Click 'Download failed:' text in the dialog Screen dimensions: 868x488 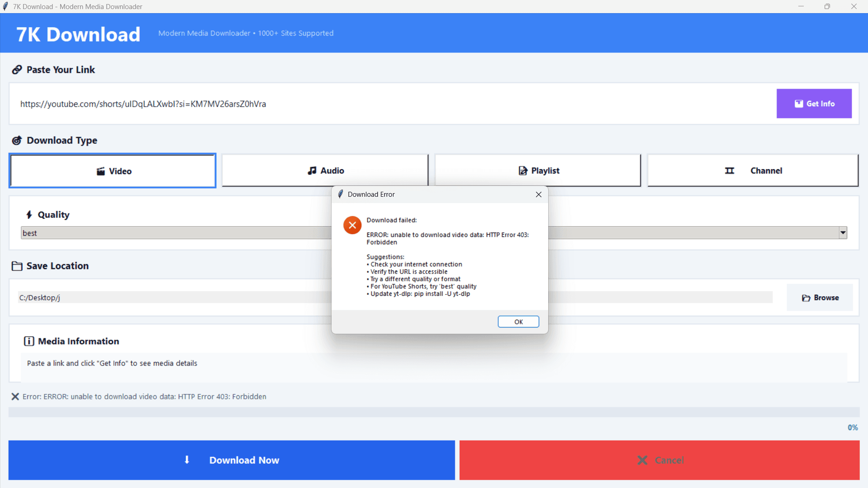[x=392, y=220]
